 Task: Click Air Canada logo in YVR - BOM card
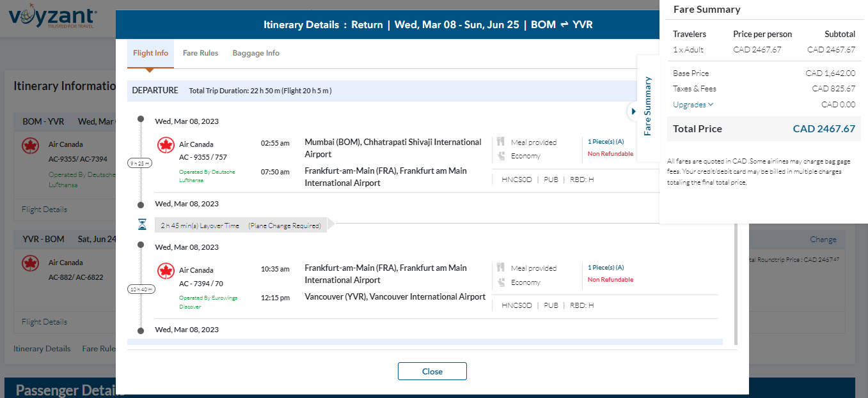[30, 263]
